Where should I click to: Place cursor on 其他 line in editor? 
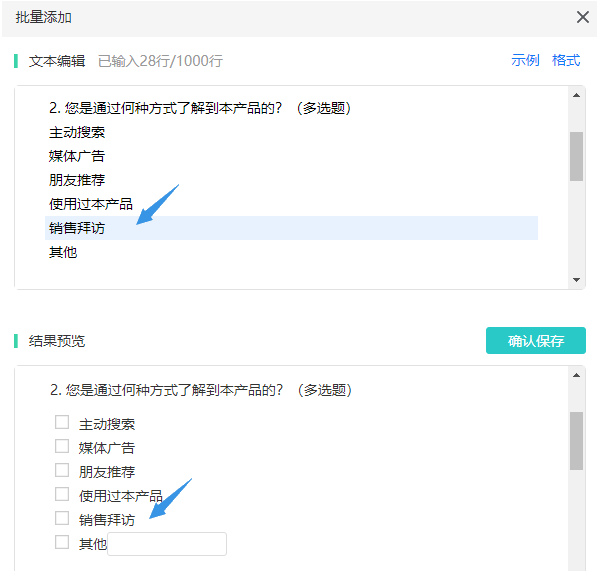point(63,252)
